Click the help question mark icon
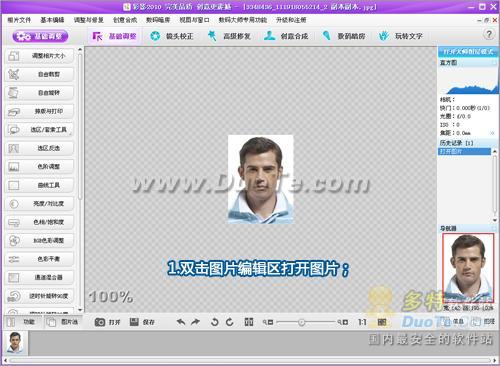This screenshot has width=500, height=366. [x=489, y=34]
